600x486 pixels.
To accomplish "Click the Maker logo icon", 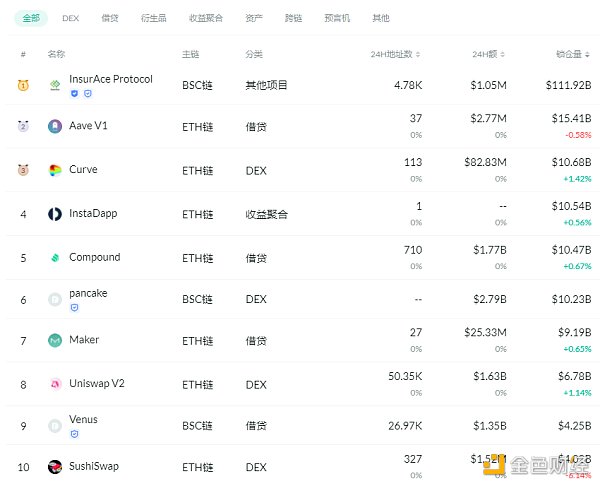I will point(55,340).
